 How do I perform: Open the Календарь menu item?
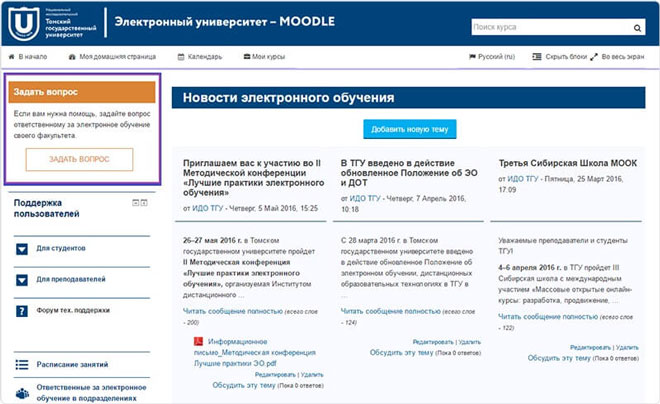click(200, 56)
